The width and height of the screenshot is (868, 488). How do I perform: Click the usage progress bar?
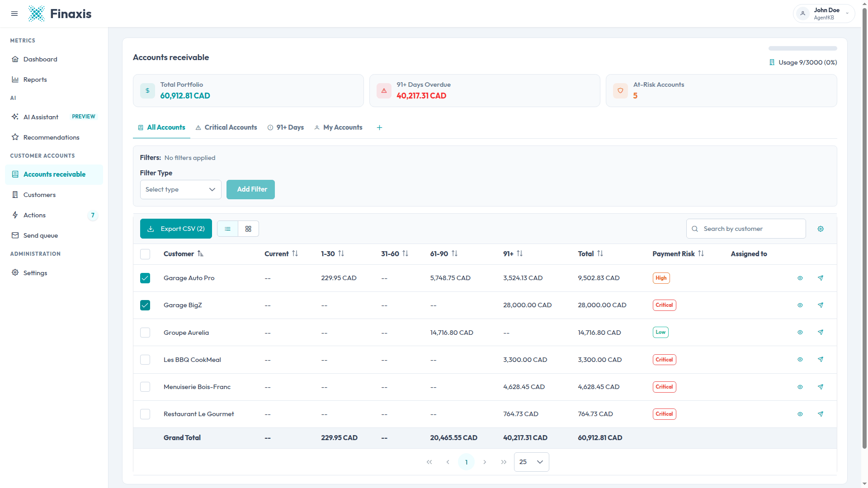802,48
